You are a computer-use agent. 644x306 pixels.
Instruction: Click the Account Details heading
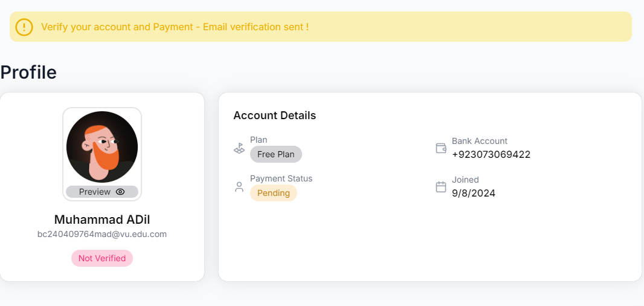pyautogui.click(x=274, y=116)
